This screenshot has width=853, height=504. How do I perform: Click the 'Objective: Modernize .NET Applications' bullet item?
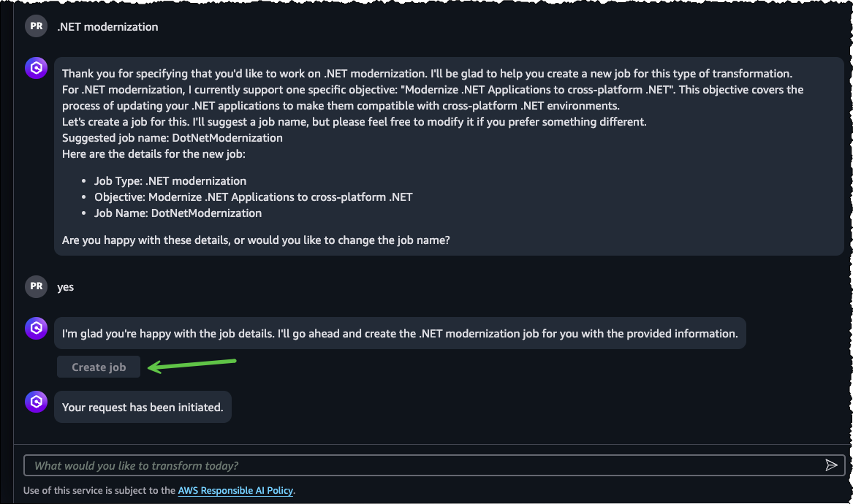(x=254, y=196)
